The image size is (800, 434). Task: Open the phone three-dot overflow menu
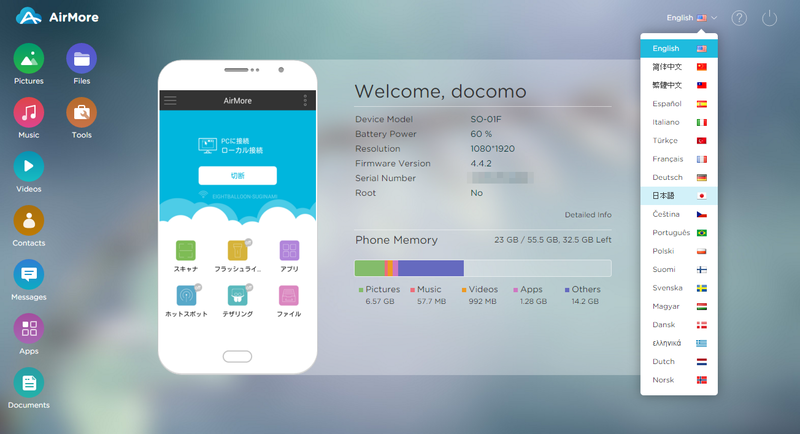[305, 100]
